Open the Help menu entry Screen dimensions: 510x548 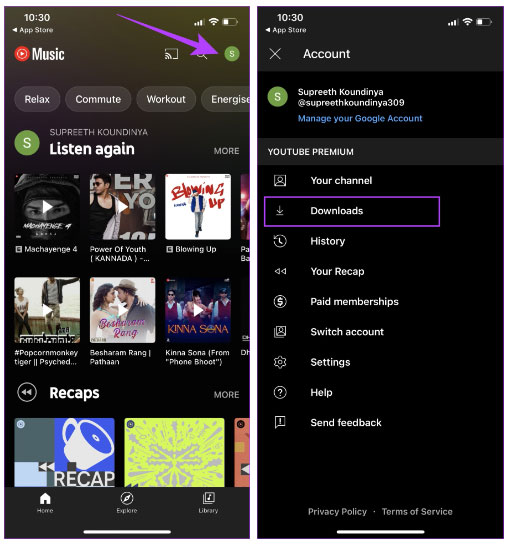pyautogui.click(x=380, y=392)
